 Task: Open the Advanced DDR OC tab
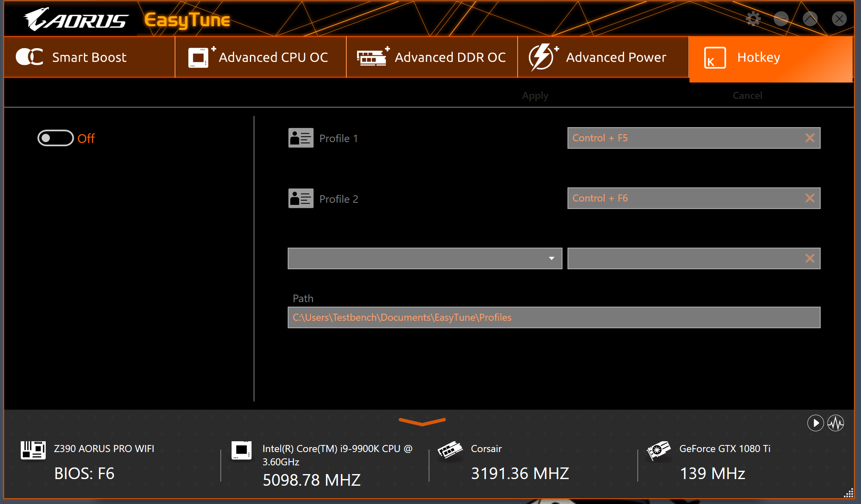432,57
